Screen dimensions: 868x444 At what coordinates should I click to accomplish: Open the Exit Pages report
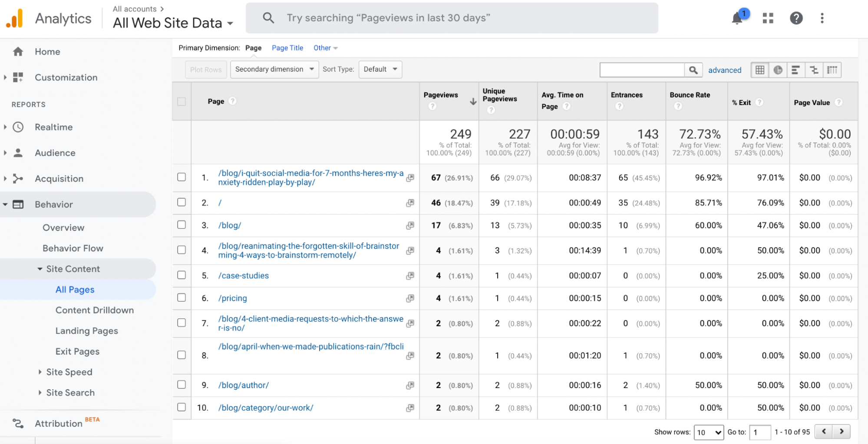pos(77,352)
